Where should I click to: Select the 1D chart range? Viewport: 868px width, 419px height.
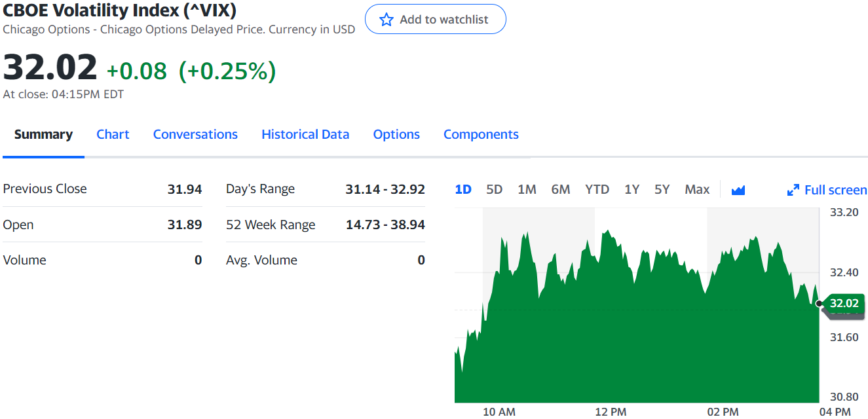click(463, 189)
